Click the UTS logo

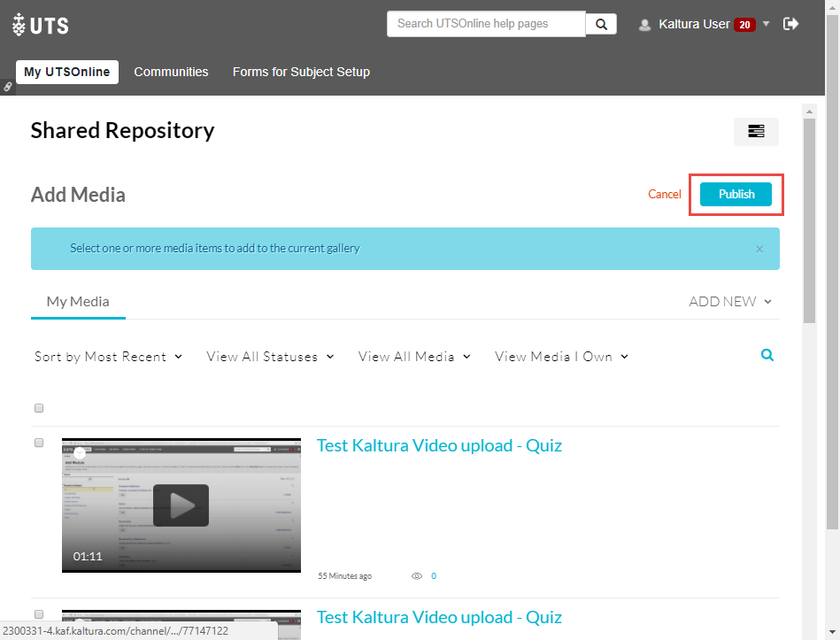[x=41, y=25]
